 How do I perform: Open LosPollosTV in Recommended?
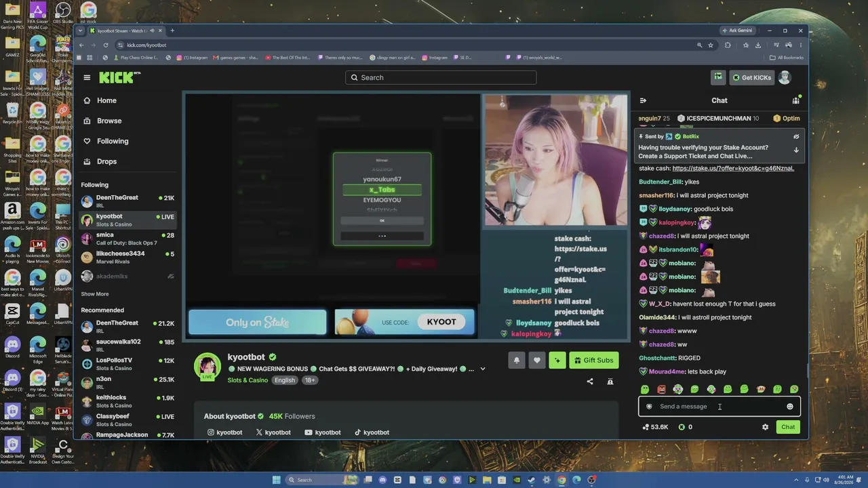point(127,364)
